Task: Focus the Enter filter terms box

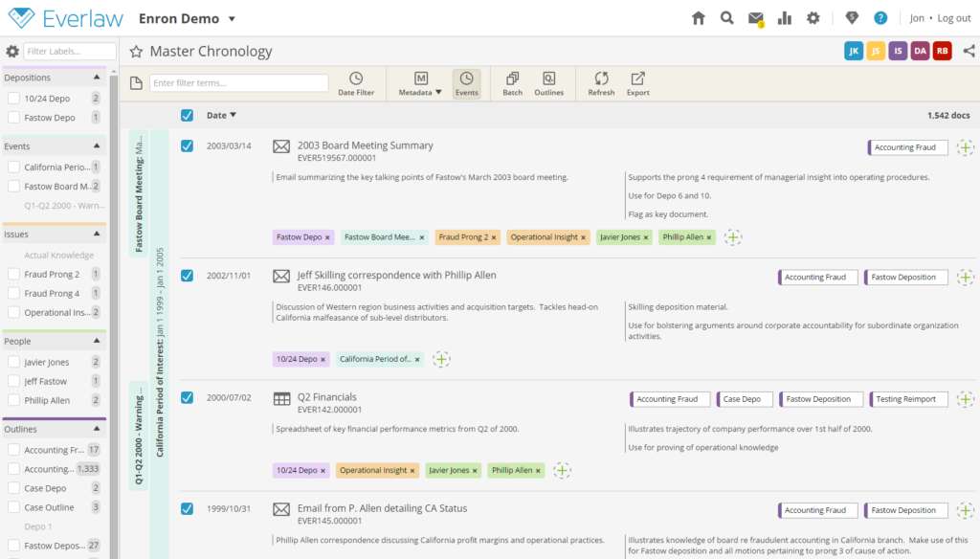Action: pyautogui.click(x=238, y=83)
